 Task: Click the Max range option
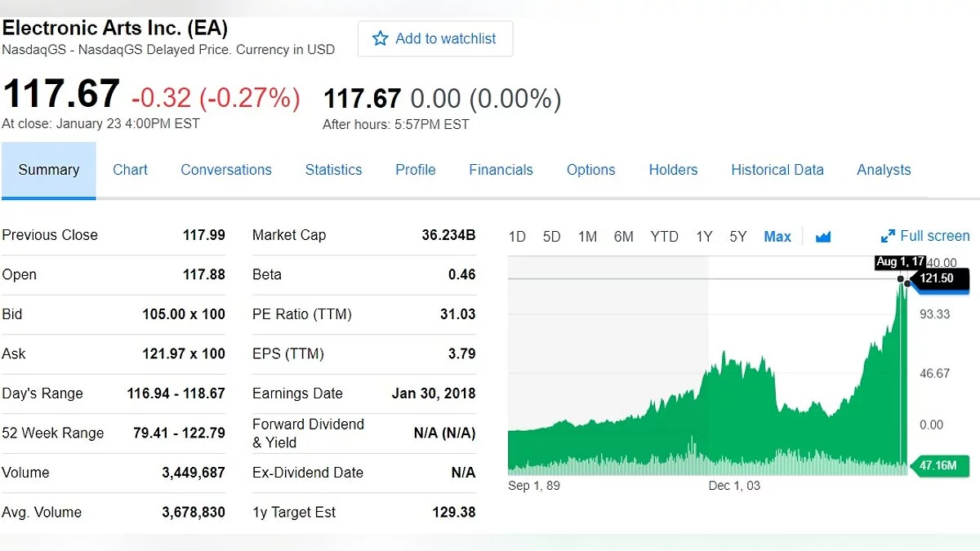[777, 237]
